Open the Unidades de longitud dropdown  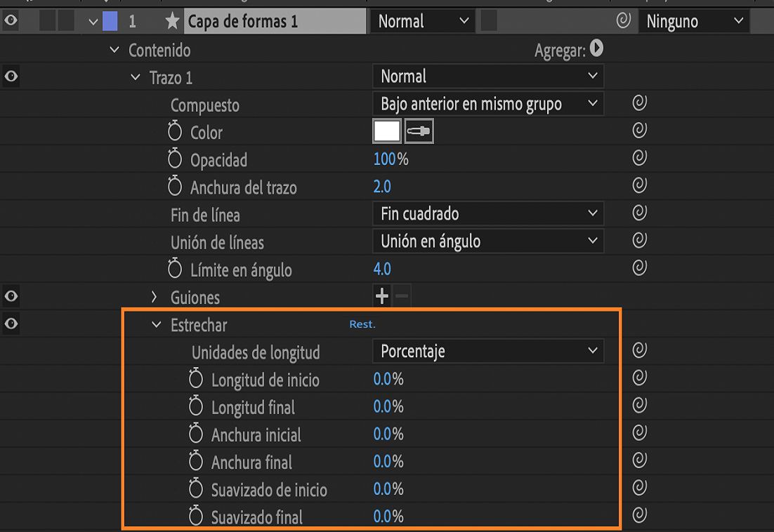click(487, 351)
